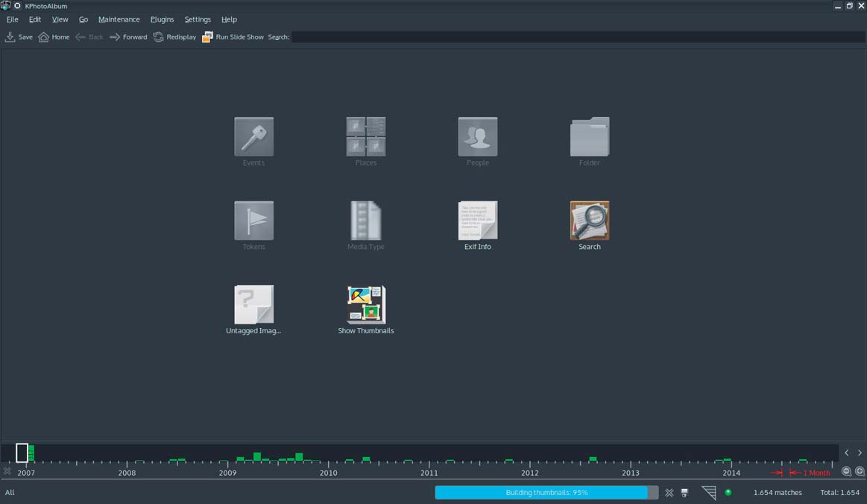Open the File menu
Screen dimensions: 867x504
pyautogui.click(x=12, y=19)
